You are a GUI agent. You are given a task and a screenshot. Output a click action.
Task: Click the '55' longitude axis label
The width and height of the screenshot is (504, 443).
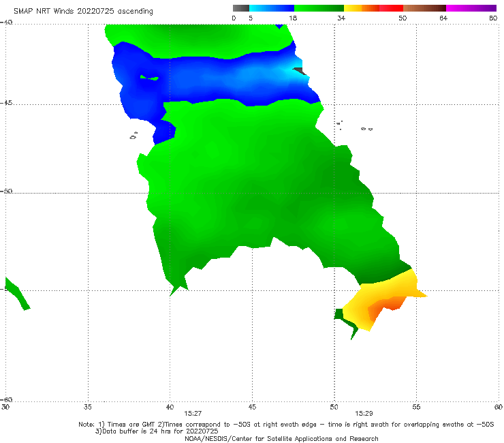pyautogui.click(x=416, y=407)
